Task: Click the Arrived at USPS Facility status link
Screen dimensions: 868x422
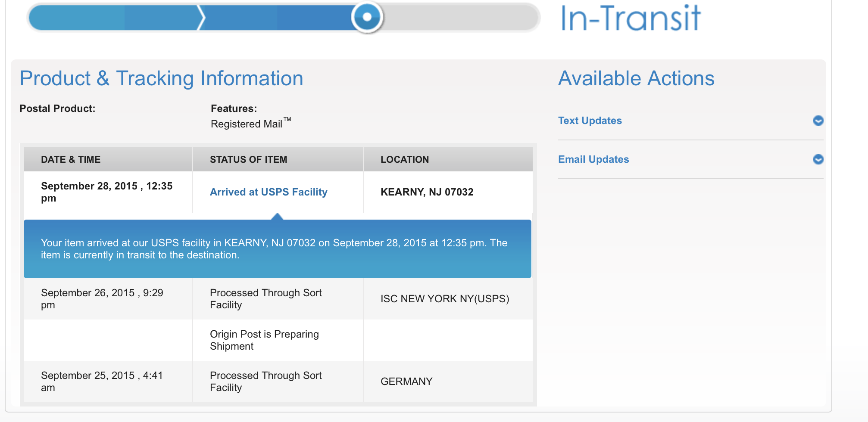Action: point(269,192)
